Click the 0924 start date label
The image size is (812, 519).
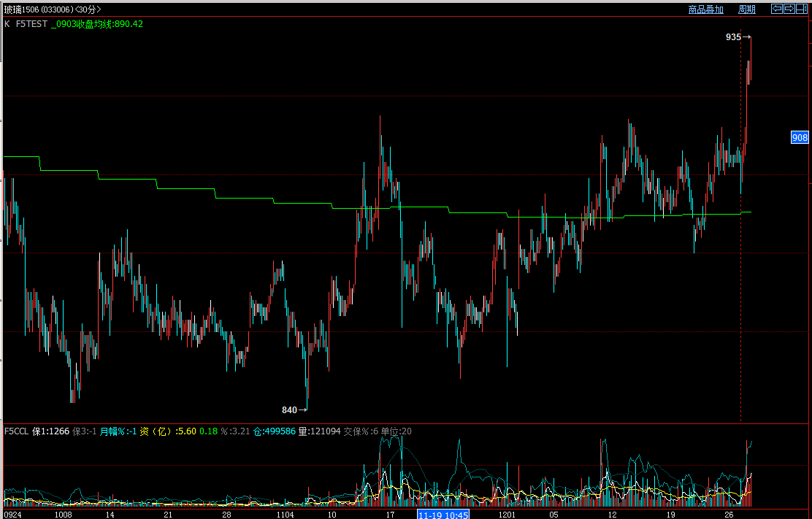[x=13, y=514]
